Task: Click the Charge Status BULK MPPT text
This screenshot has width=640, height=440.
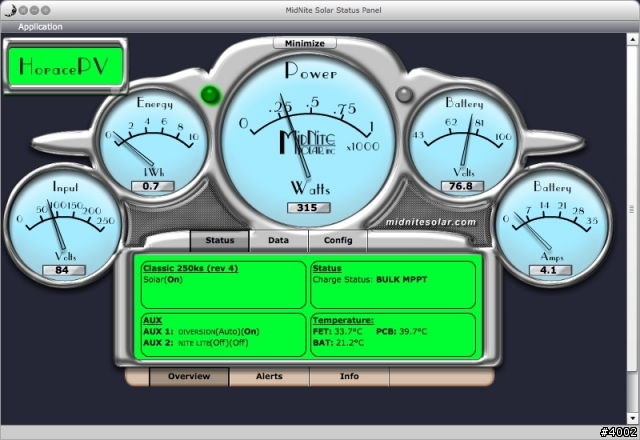Action: click(x=370, y=280)
